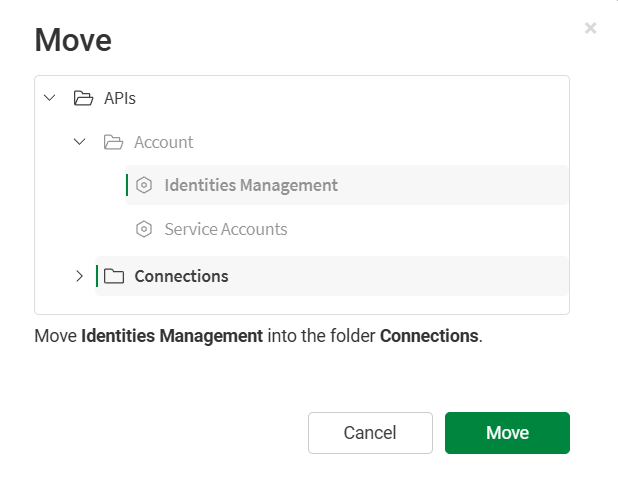Image resolution: width=618 pixels, height=483 pixels.
Task: Click the Account folder icon
Action: pos(113,142)
